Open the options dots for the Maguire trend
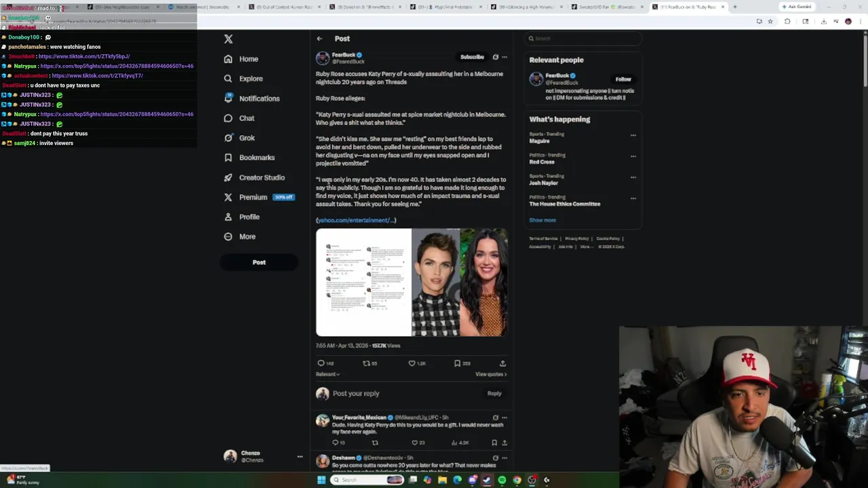The height and width of the screenshot is (488, 868). click(x=633, y=135)
